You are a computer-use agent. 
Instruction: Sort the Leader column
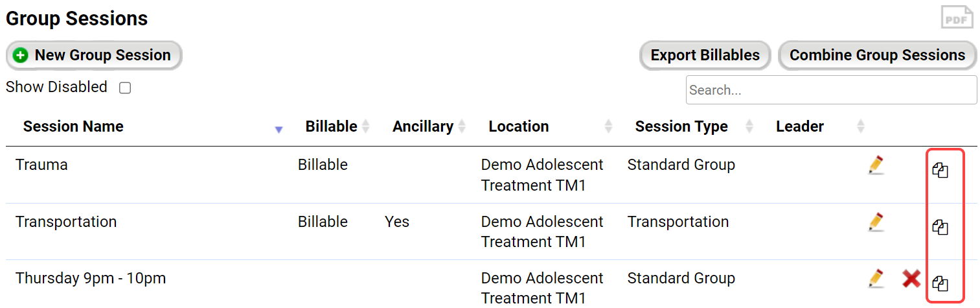click(x=860, y=126)
